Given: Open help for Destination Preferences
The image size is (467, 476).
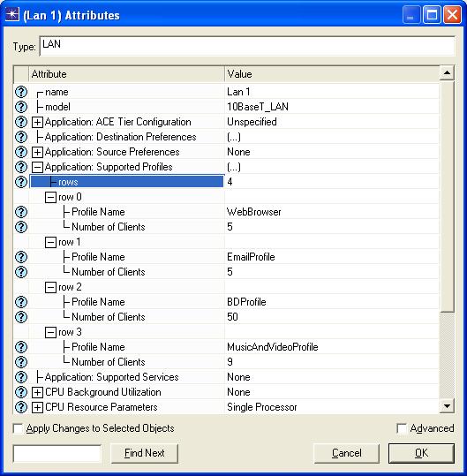Looking at the screenshot, I should pyautogui.click(x=21, y=137).
